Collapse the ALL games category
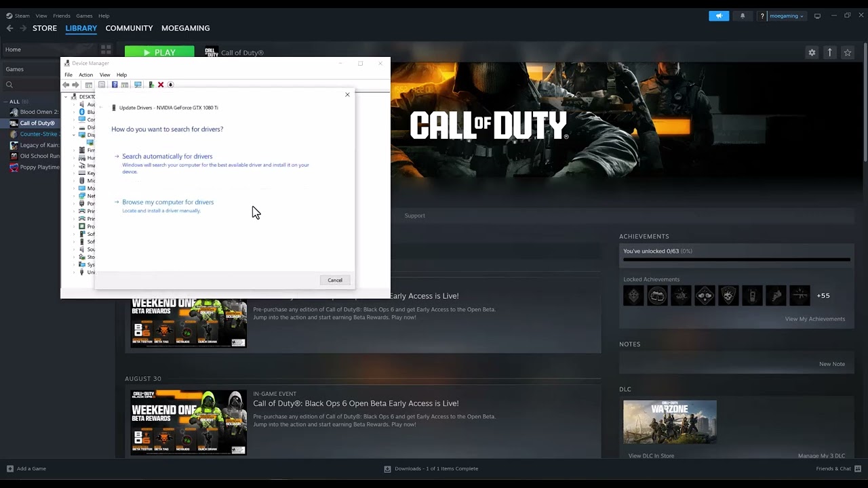The height and width of the screenshot is (488, 868). [x=5, y=102]
